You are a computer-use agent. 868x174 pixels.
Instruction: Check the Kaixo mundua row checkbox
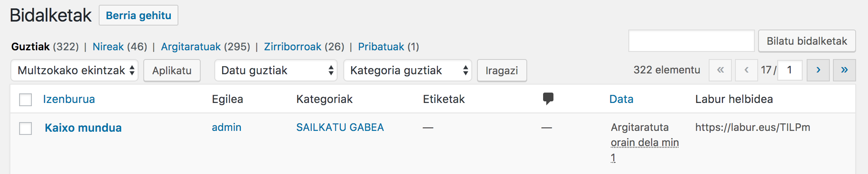click(x=25, y=128)
